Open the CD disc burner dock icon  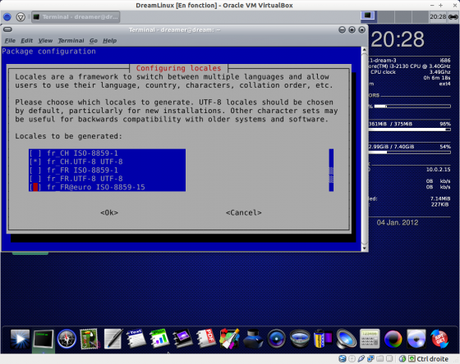point(416,339)
